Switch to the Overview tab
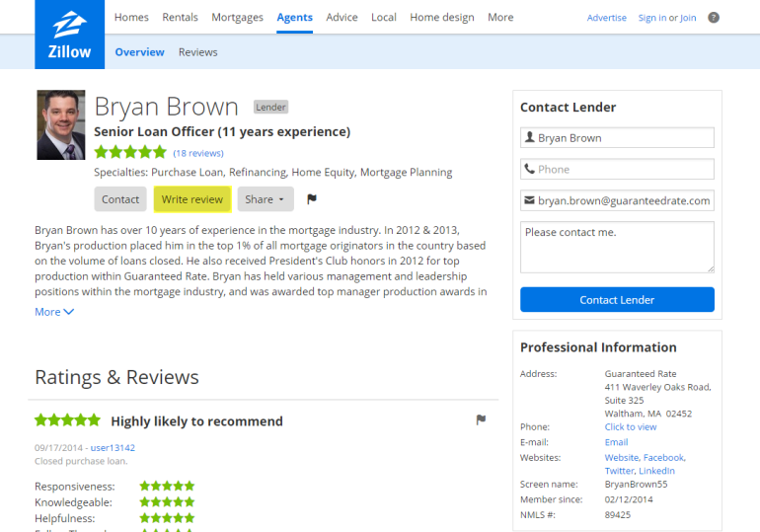This screenshot has height=532, width=760. [139, 52]
